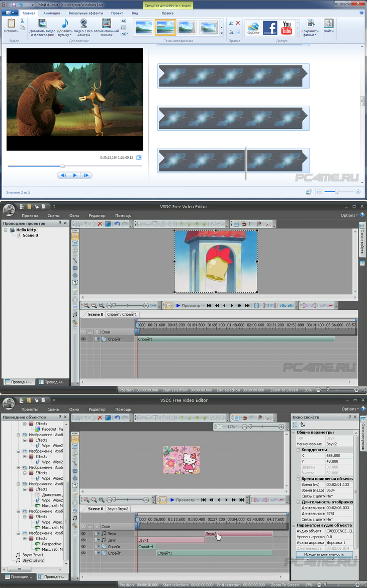Select pointer tool in VSDC project-explorer window
Image resolution: width=367 pixels, height=588 pixels.
[x=75, y=236]
